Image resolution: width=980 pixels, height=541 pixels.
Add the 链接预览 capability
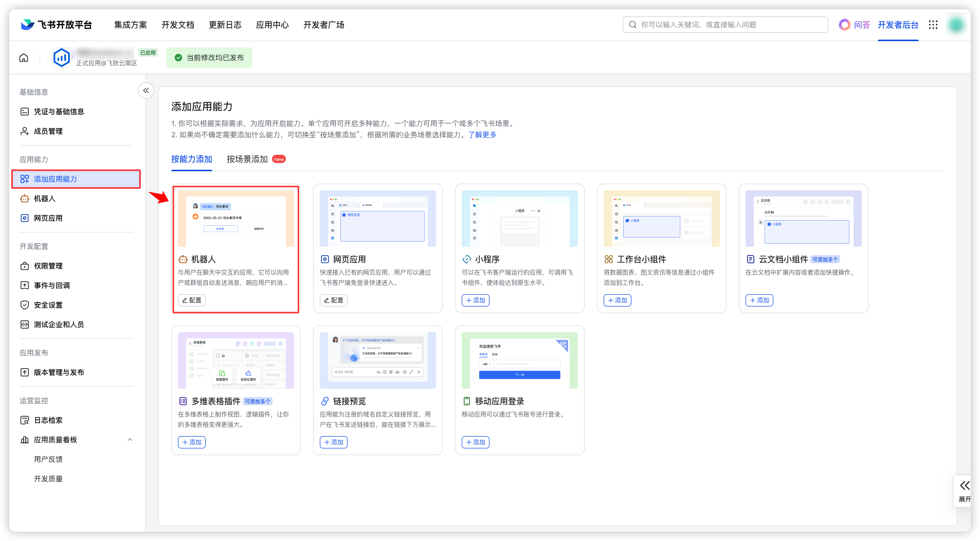click(x=334, y=442)
